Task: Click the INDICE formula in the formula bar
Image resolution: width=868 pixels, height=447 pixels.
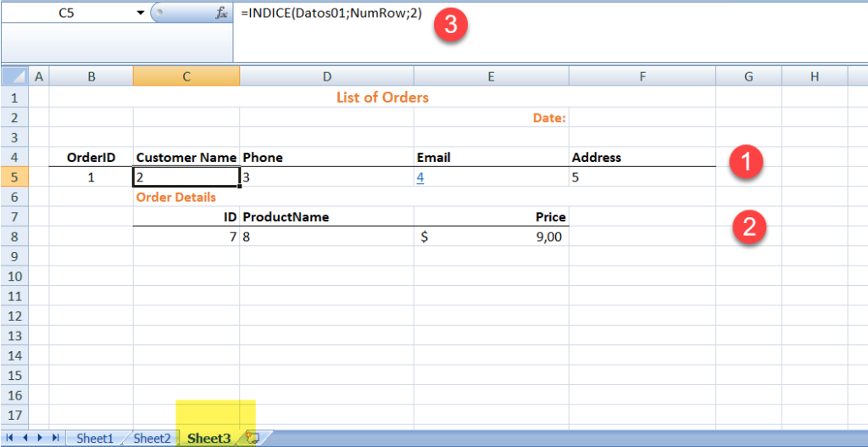Action: coord(331,14)
